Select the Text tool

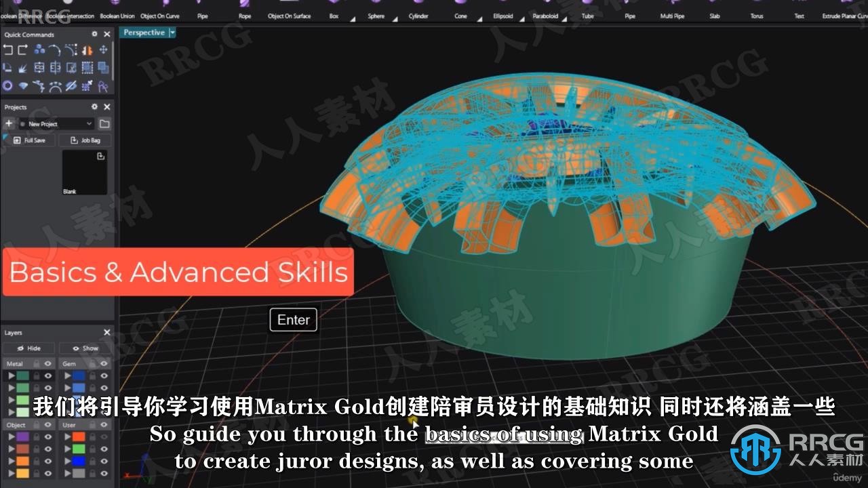click(800, 11)
